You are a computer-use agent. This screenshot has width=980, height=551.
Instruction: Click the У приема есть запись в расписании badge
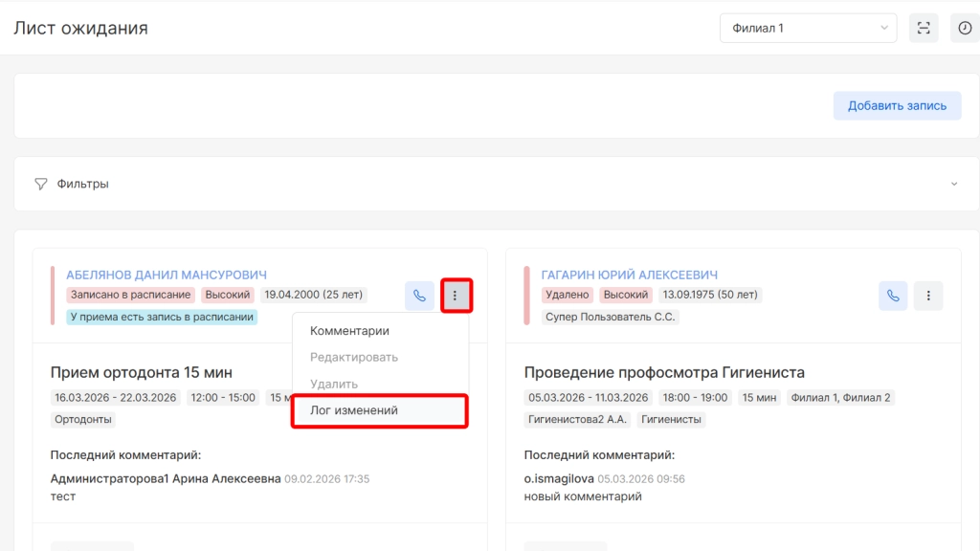click(162, 317)
